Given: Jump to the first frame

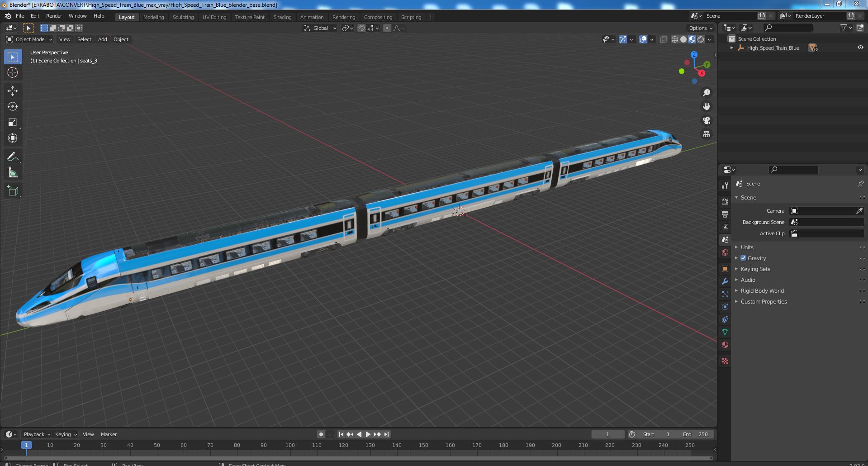Looking at the screenshot, I should [x=342, y=434].
